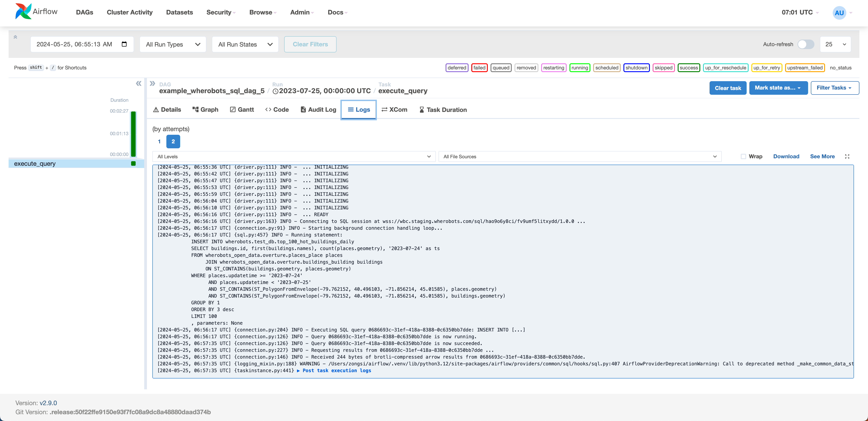Click the success status legend badge
Image resolution: width=868 pixels, height=421 pixels.
(x=689, y=68)
